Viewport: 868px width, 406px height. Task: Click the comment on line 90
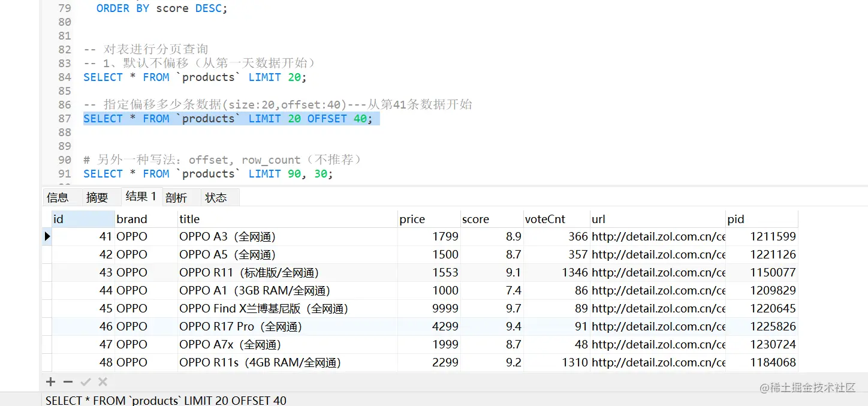222,160
